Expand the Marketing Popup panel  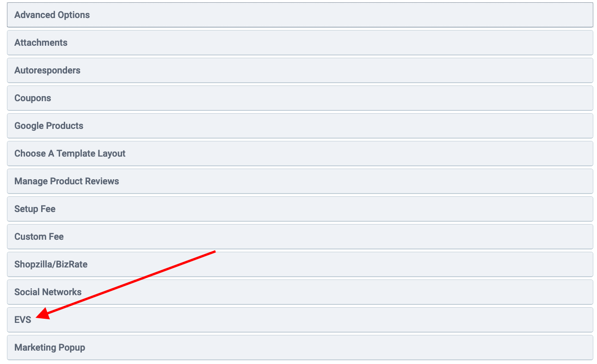300,347
